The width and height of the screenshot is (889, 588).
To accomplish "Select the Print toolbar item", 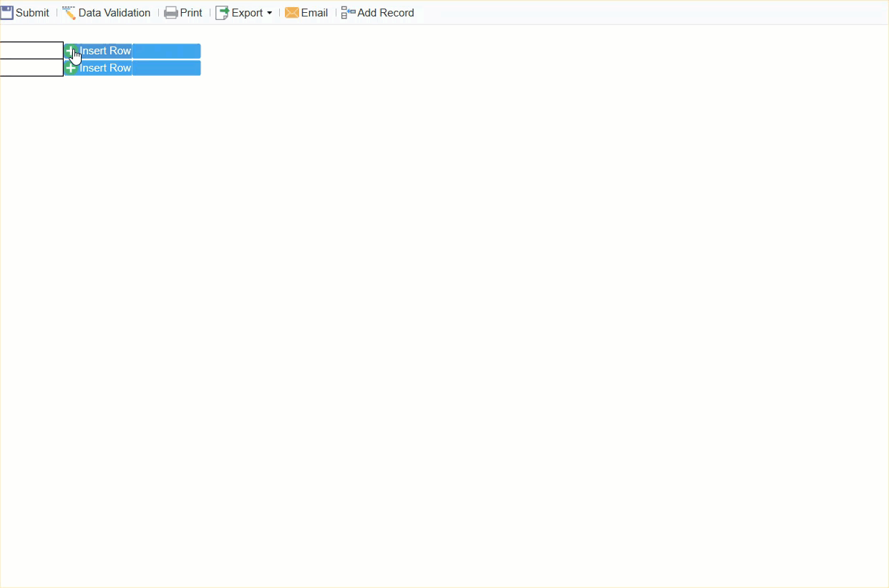I will [x=183, y=12].
